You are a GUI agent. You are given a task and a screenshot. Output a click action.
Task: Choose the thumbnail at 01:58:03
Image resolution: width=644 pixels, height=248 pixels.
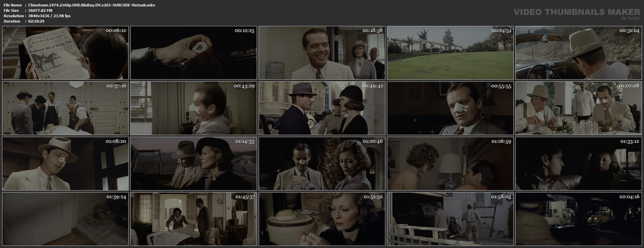[450, 219]
